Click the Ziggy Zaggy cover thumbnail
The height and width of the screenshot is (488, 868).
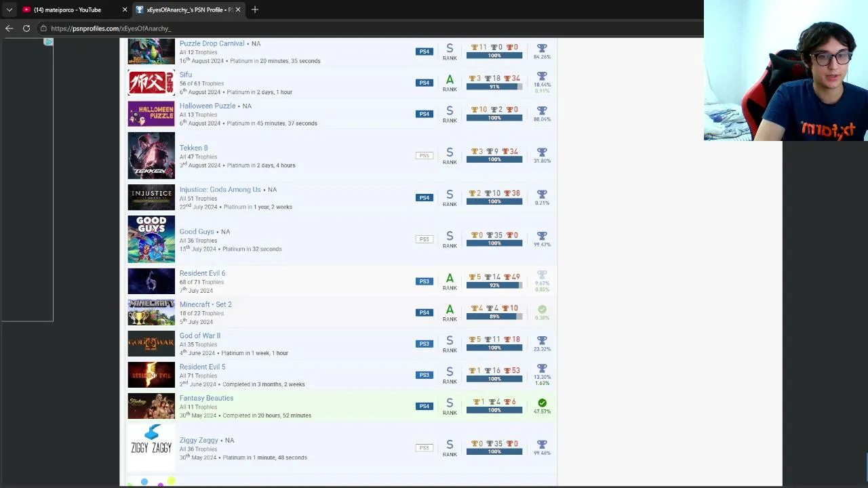[x=151, y=448]
